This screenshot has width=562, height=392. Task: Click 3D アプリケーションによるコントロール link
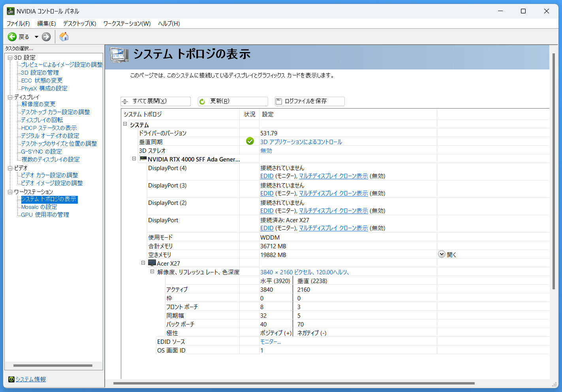301,142
